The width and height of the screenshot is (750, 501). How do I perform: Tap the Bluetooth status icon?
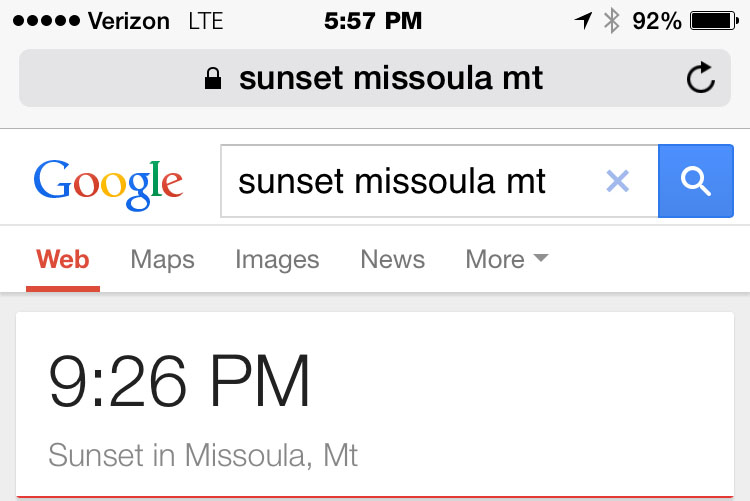click(x=612, y=21)
